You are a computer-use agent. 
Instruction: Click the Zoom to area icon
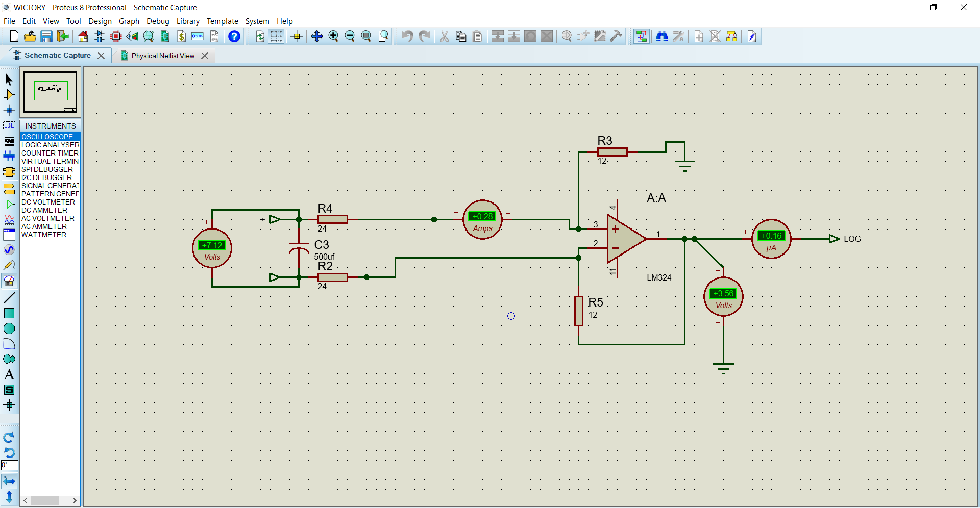click(384, 36)
